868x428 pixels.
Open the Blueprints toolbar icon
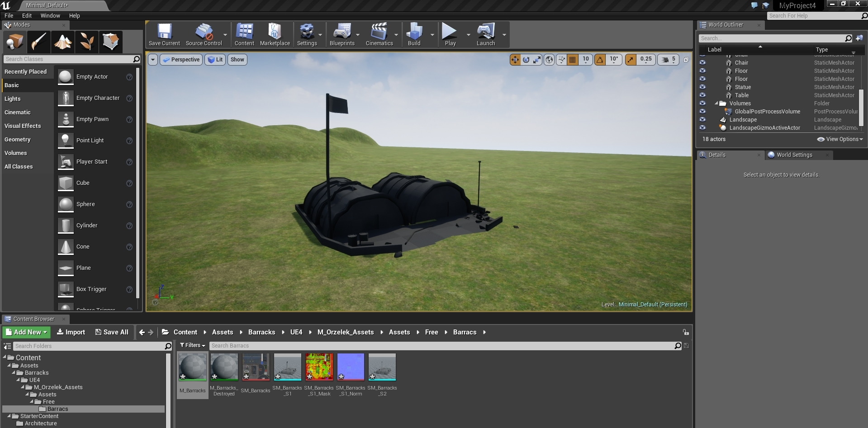[342, 34]
